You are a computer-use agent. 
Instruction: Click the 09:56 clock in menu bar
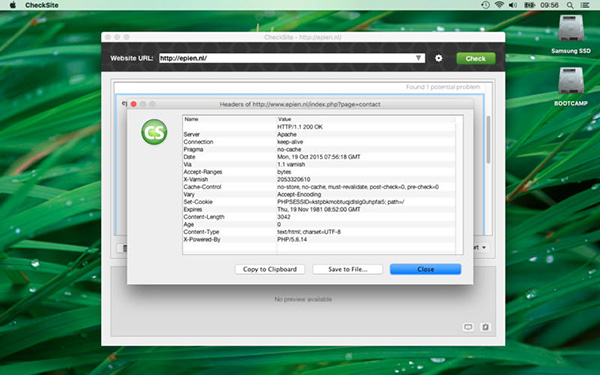tap(549, 5)
